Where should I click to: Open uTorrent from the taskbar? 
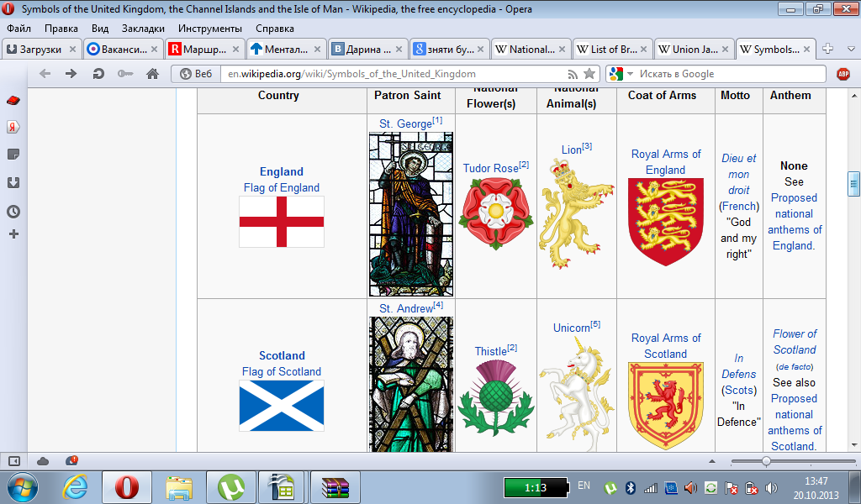coord(231,487)
